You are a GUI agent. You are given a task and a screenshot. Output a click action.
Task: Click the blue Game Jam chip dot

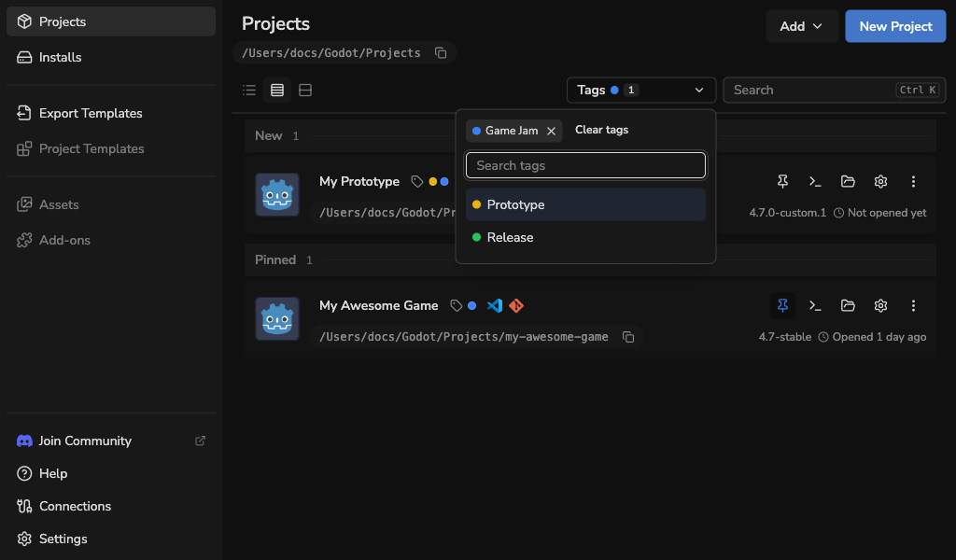point(477,131)
